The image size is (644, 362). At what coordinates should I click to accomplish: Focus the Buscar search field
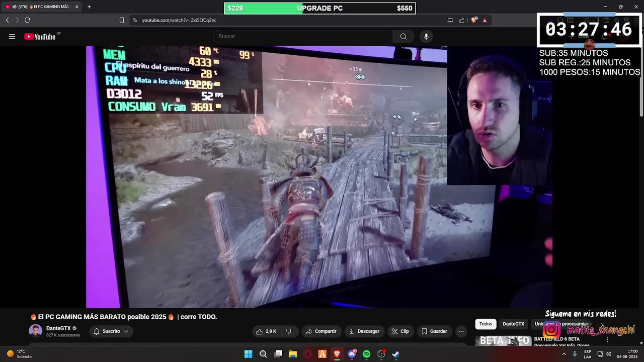point(303,36)
